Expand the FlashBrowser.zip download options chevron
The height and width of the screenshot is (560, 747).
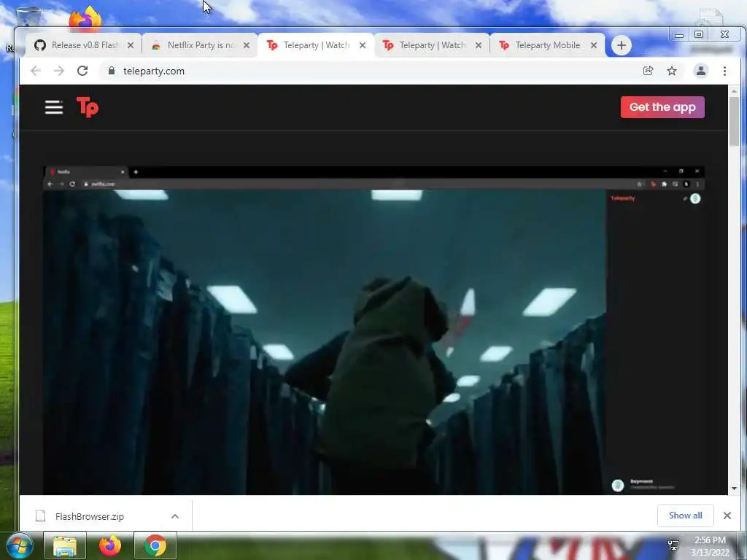[x=175, y=516]
